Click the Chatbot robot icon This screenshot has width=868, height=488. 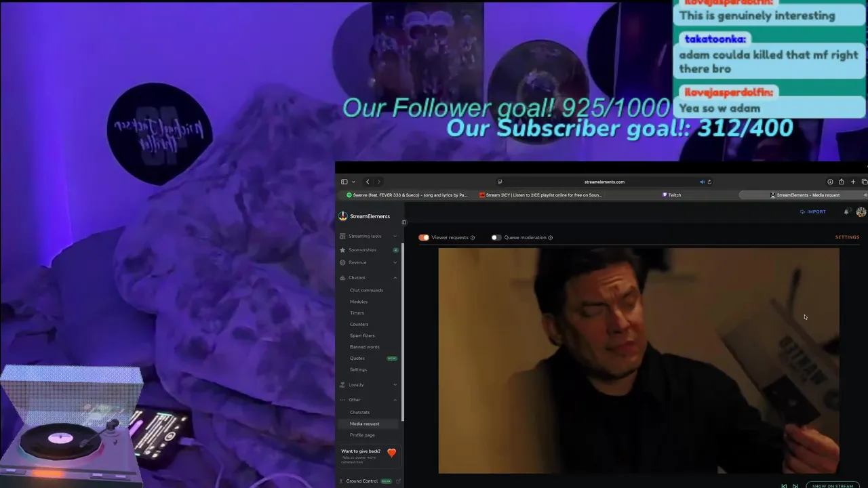[342, 277]
